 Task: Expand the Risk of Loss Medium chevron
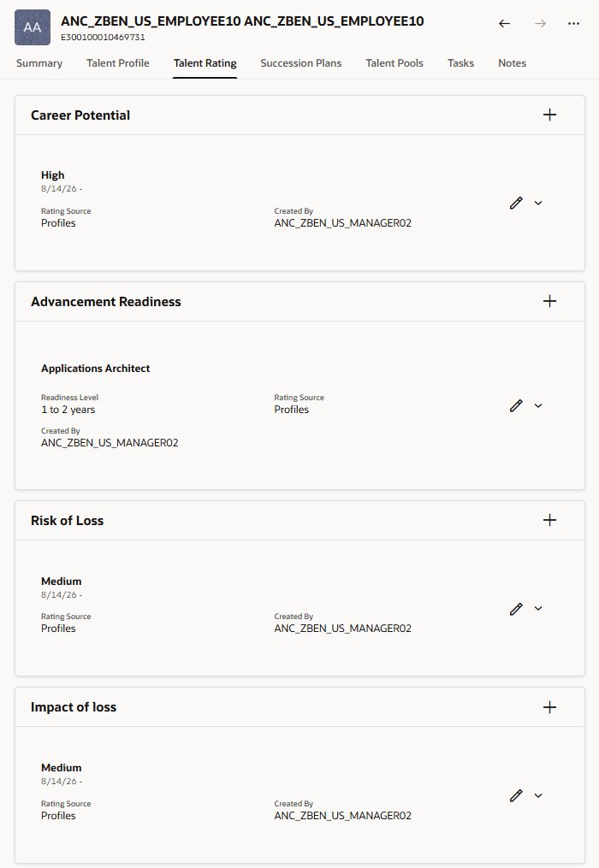538,609
